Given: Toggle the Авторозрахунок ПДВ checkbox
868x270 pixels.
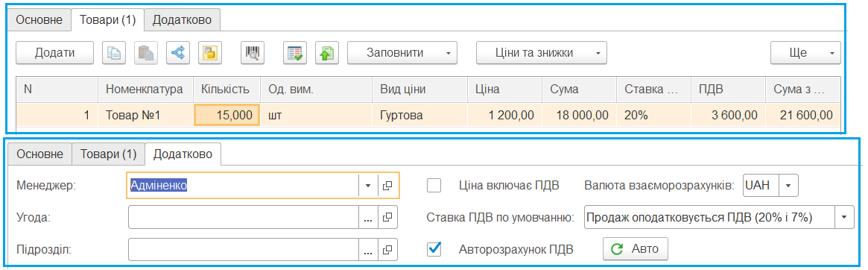Looking at the screenshot, I should pyautogui.click(x=434, y=249).
